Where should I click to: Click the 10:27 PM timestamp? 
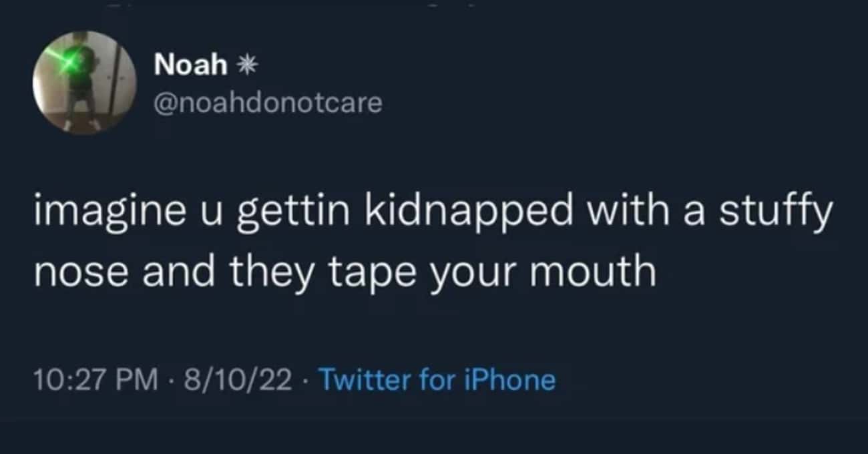(x=95, y=381)
